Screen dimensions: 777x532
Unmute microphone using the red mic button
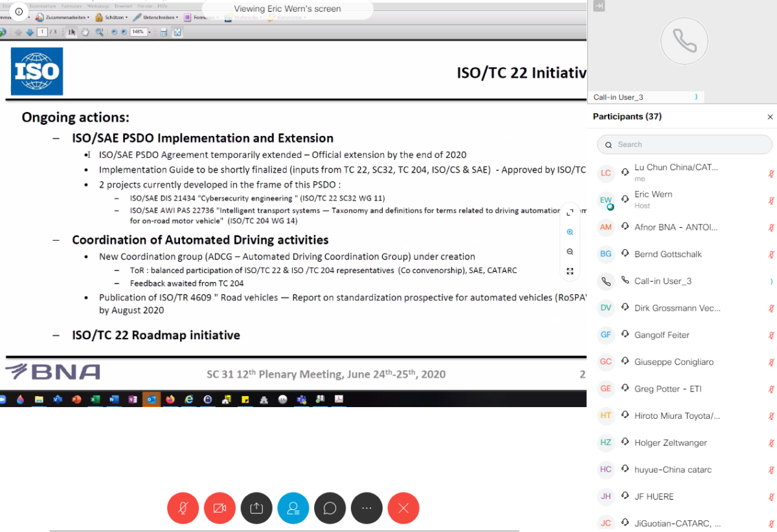(x=183, y=508)
